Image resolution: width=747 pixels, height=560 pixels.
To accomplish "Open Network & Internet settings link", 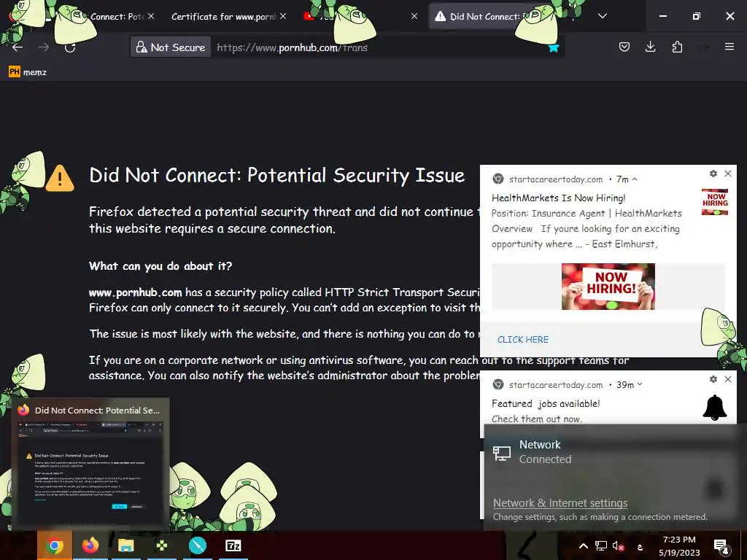I will [560, 503].
